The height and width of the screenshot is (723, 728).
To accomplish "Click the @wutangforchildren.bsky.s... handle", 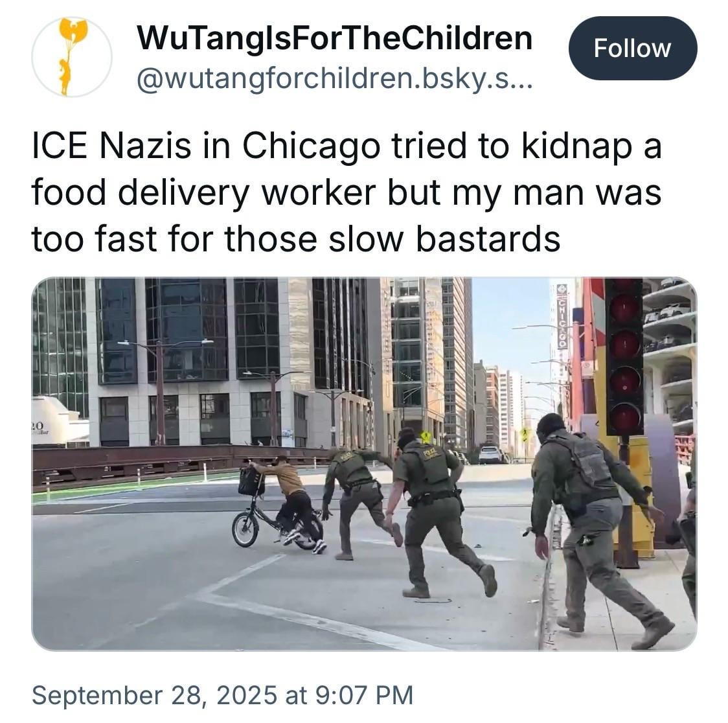I will 334,79.
